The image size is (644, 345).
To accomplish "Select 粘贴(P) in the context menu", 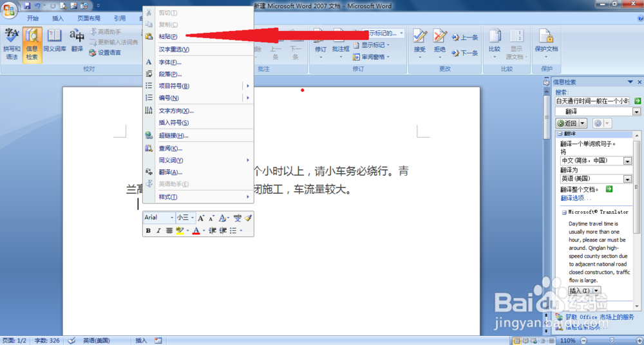I will coord(198,36).
